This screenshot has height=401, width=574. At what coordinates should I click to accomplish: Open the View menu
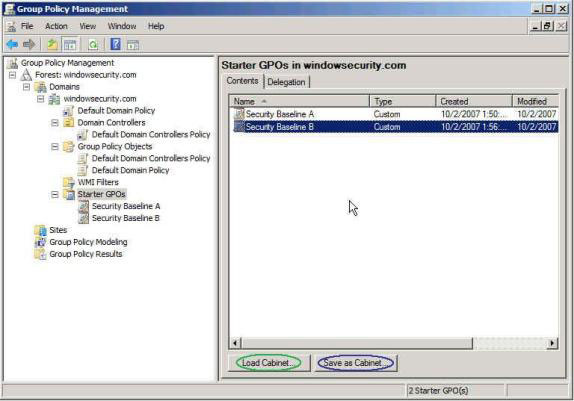pyautogui.click(x=87, y=26)
